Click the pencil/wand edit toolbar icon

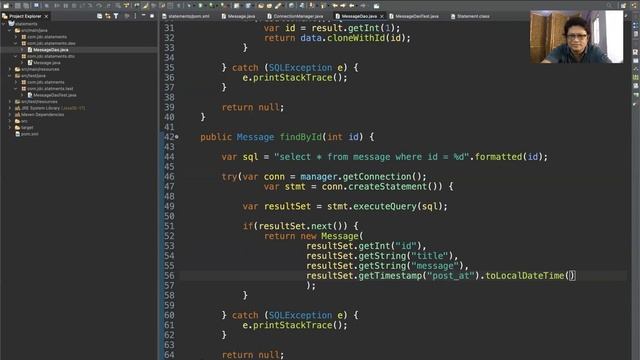pos(278,6)
